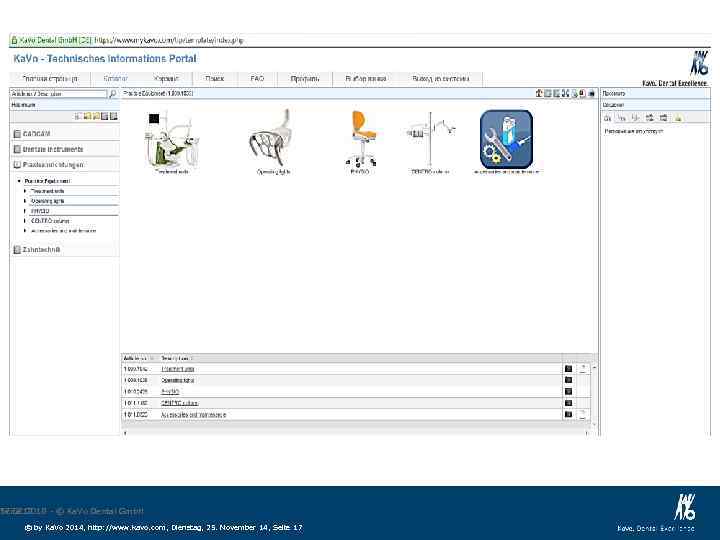Click the folder icon in CENTRO column row
Screen dimensions: 720x540
pyautogui.click(x=568, y=403)
